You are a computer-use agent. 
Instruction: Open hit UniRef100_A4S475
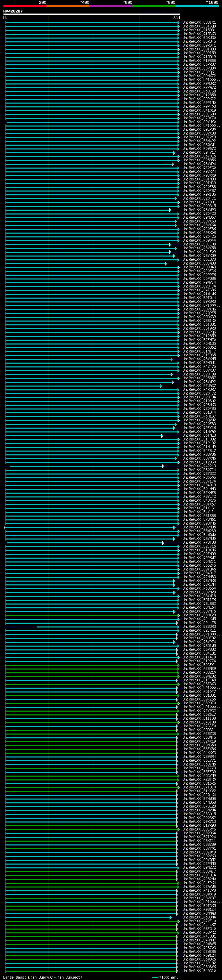199,367
